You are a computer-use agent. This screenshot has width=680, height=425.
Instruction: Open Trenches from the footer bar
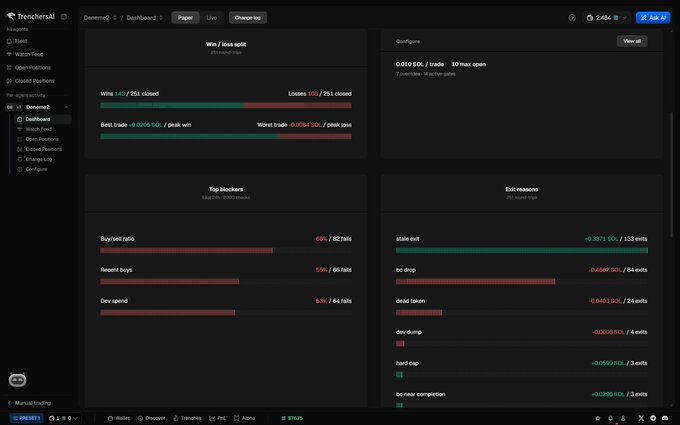187,418
